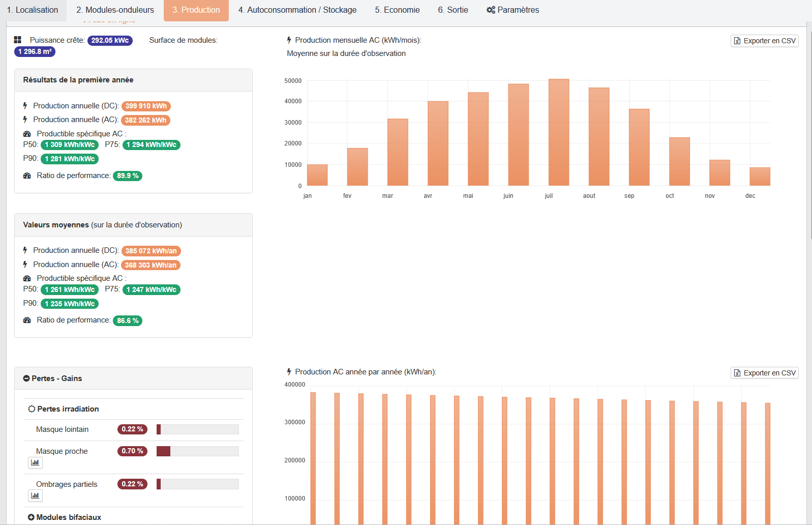Viewport: 812px width, 525px height.
Task: Click the Puissance crête grid icon
Action: click(x=18, y=40)
